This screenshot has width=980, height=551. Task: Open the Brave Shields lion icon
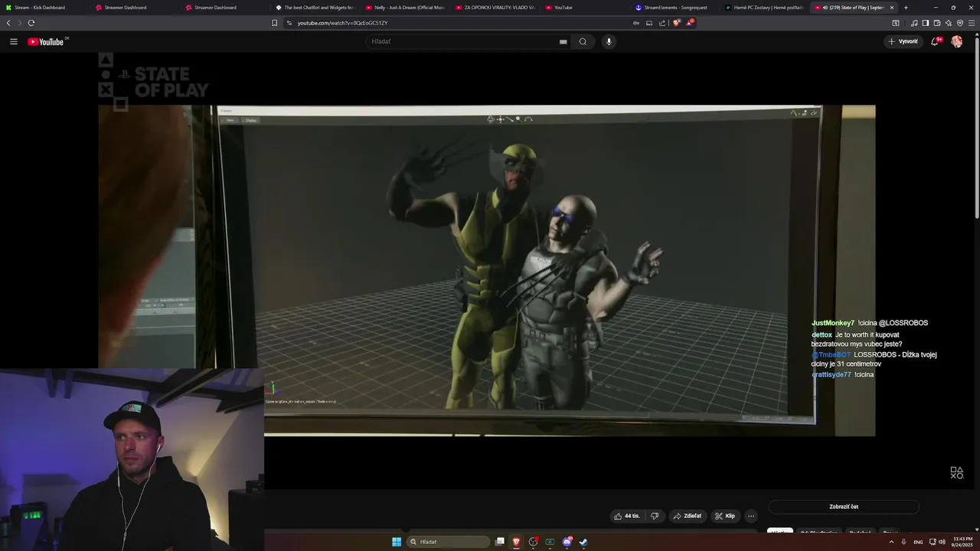pyautogui.click(x=677, y=23)
